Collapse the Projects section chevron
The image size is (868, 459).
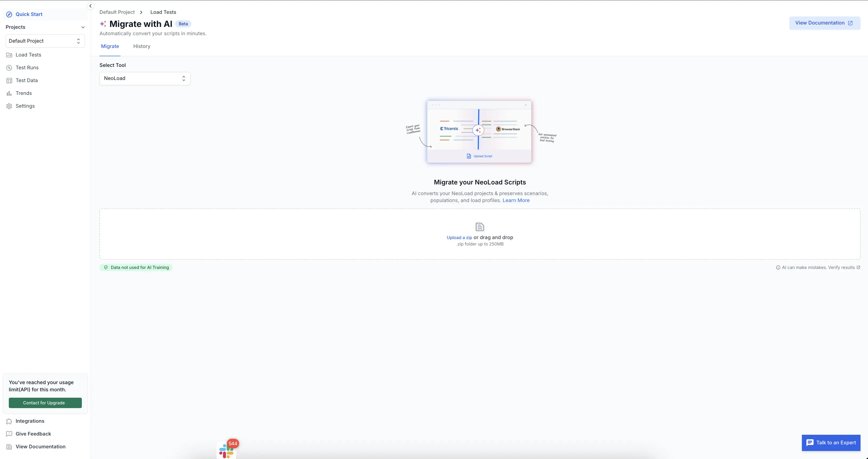83,27
